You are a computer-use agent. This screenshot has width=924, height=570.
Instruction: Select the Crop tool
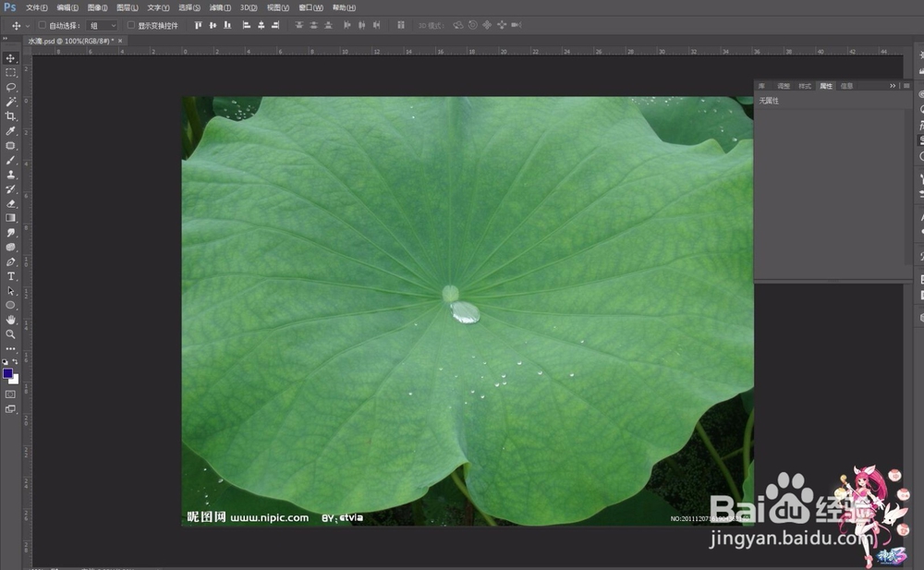[x=11, y=117]
